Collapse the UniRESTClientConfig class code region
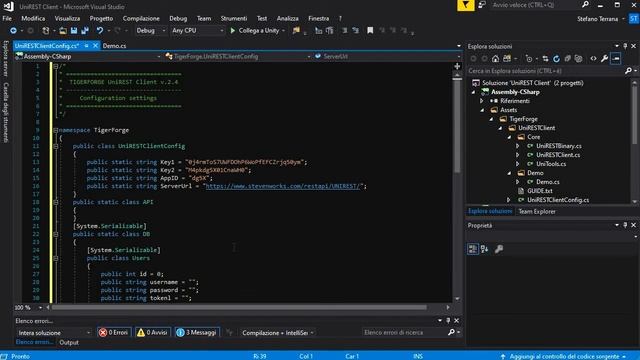This screenshot has height=360, width=640. coord(56,146)
